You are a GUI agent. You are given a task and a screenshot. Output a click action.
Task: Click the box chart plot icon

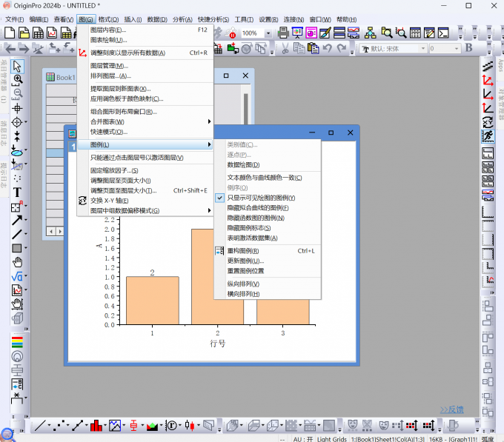133,426
